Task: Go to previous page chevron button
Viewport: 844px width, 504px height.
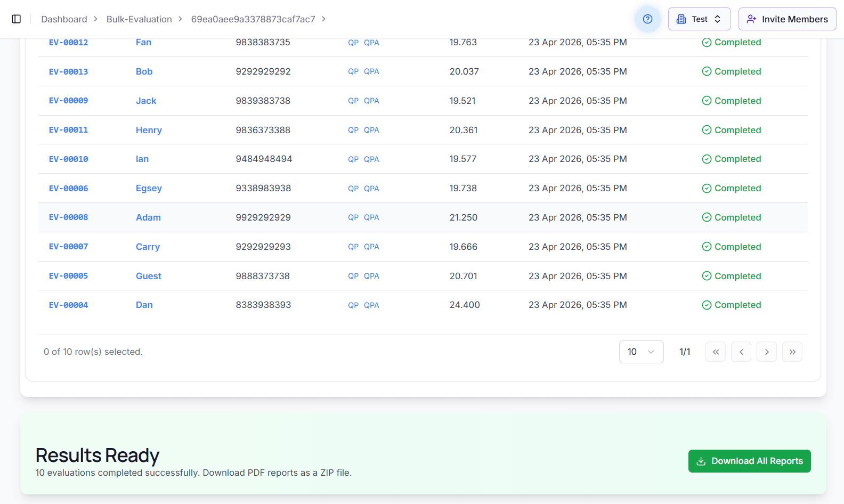Action: (741, 352)
